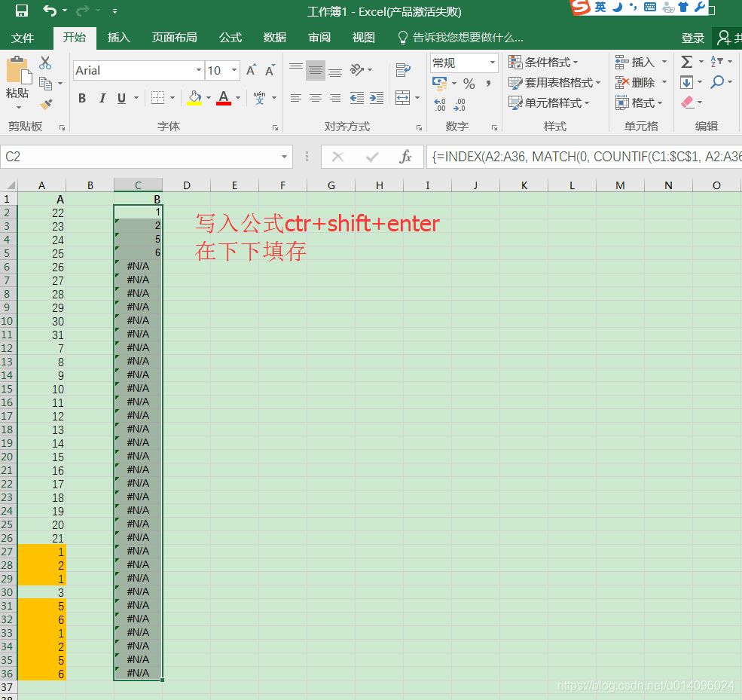
Task: Align text to middle vertically
Action: pyautogui.click(x=316, y=70)
